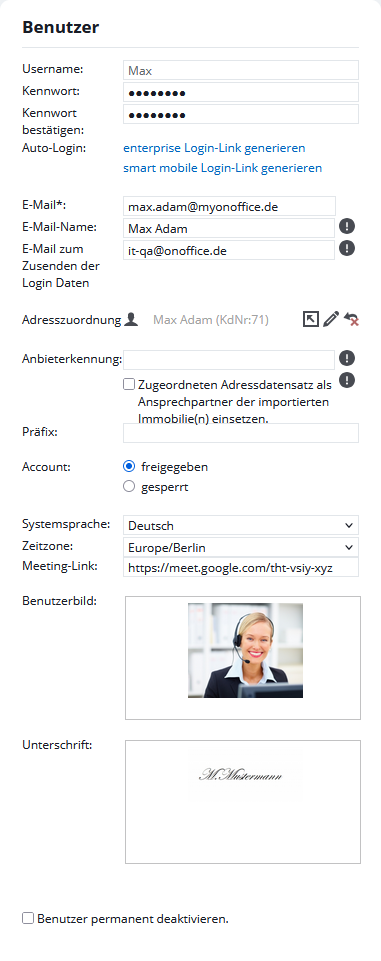Click the info icon beside E-Mail-Name
This screenshot has height=961, width=381.
(347, 227)
